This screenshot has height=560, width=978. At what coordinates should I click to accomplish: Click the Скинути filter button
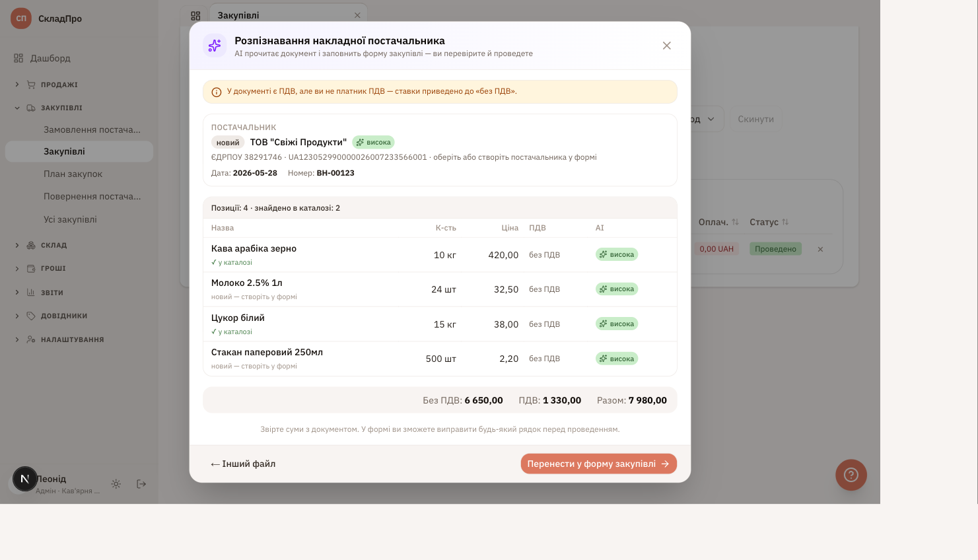pos(755,119)
